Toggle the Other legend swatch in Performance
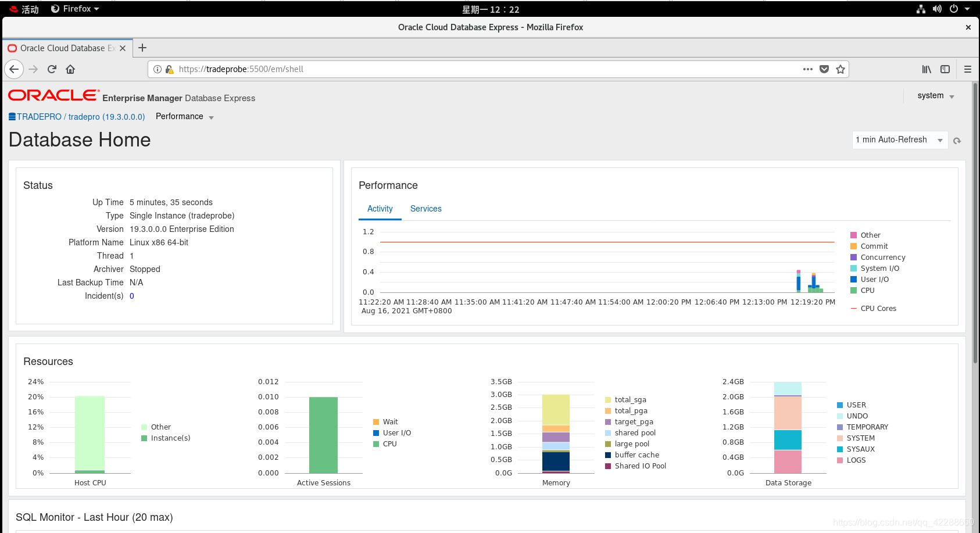Screen dimensions: 980x533 coord(853,235)
